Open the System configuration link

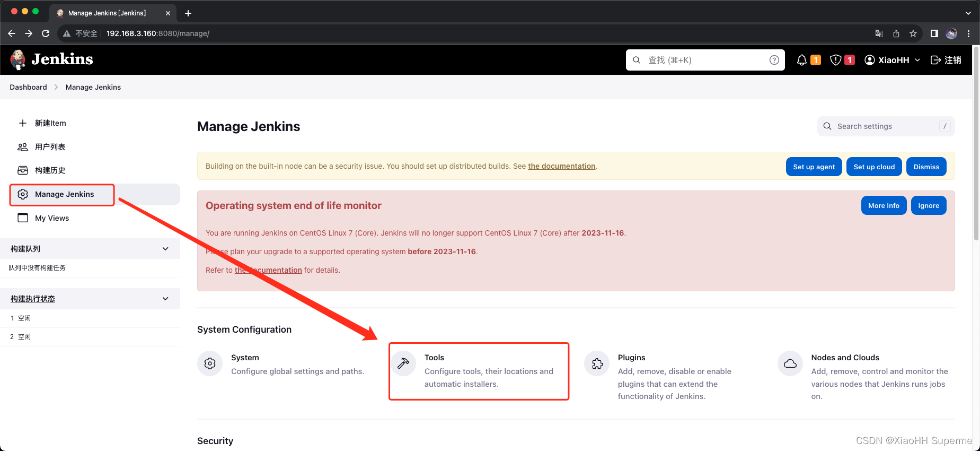click(245, 358)
